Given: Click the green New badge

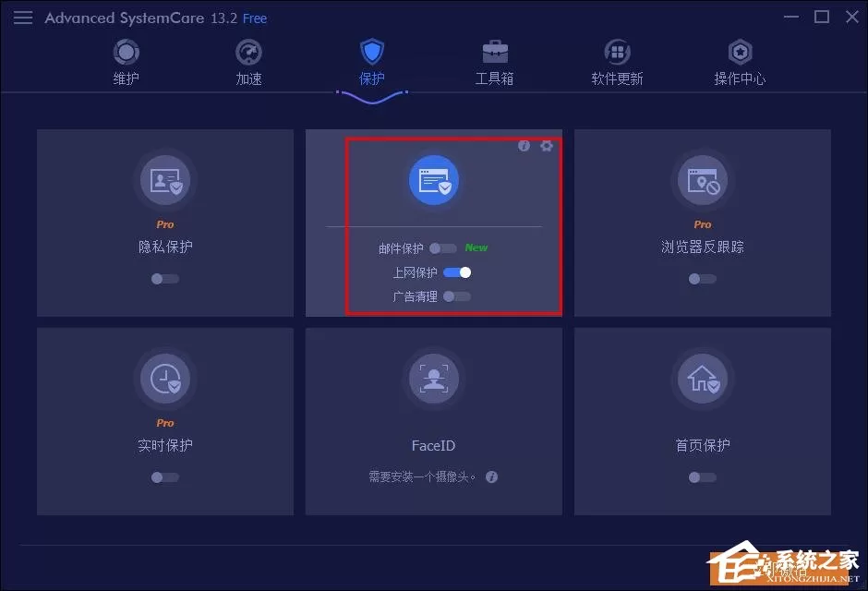Looking at the screenshot, I should pyautogui.click(x=476, y=247).
